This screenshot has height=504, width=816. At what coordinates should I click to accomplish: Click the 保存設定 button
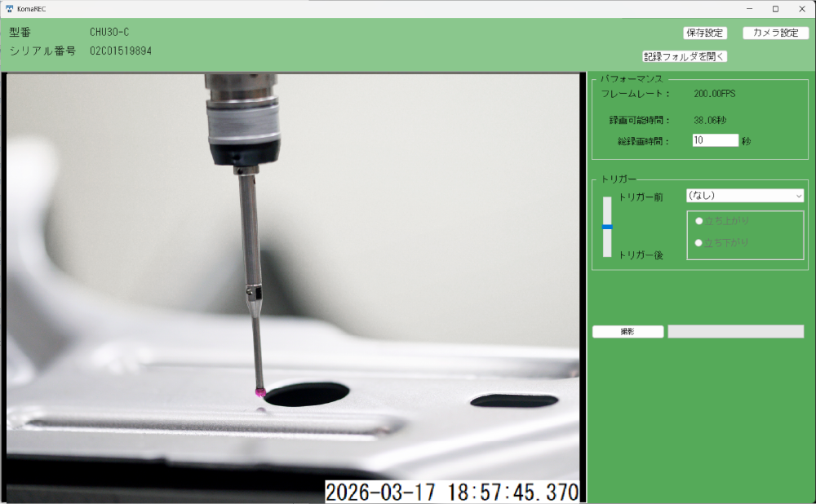705,33
